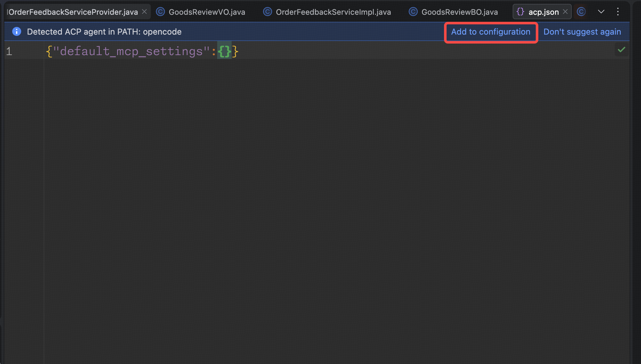Click the Don't suggest again link
This screenshot has width=641, height=364.
[x=582, y=31]
